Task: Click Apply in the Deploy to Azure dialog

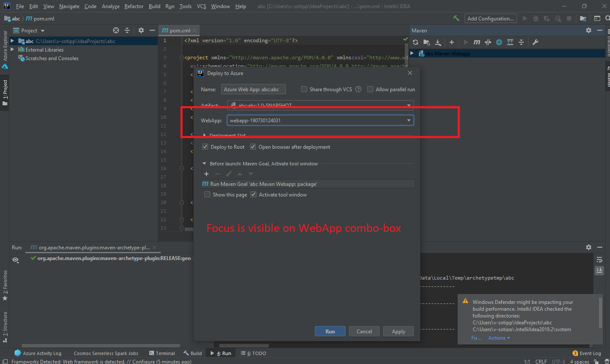Action: point(398,331)
